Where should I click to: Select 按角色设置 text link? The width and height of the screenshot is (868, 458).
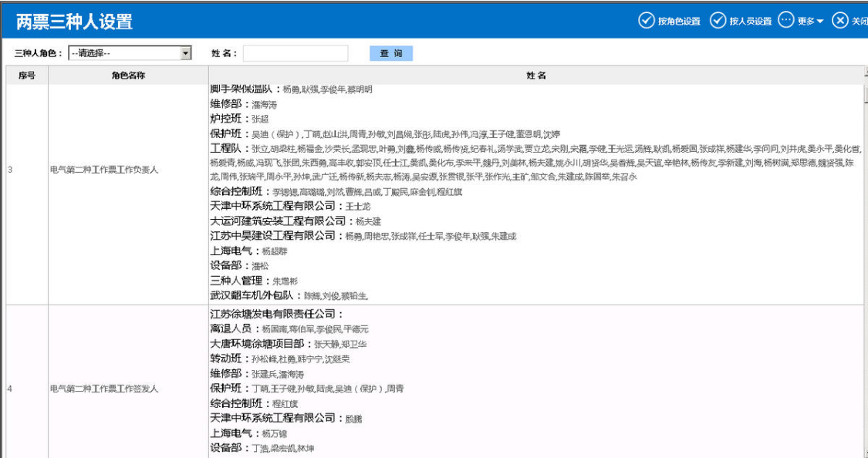pos(679,22)
